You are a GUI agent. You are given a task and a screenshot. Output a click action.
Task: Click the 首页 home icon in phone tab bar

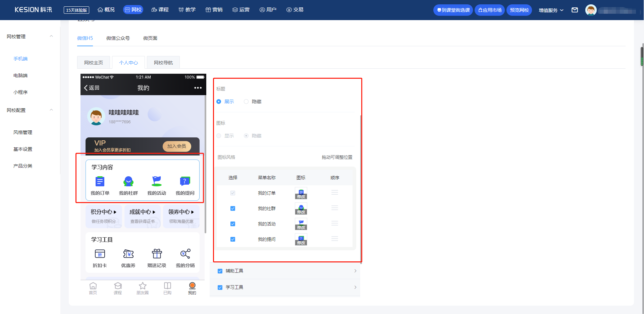[93, 286]
